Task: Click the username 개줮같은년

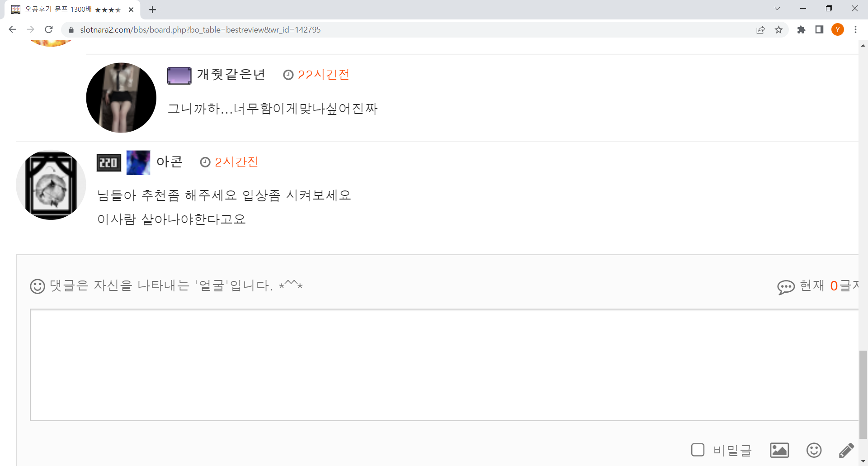Action: 231,74
